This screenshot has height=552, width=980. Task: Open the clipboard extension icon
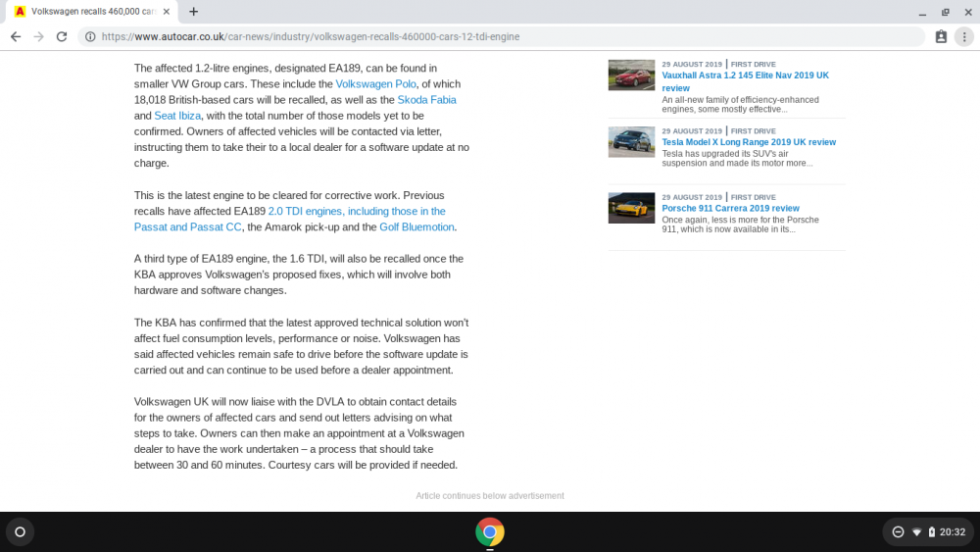click(x=941, y=37)
